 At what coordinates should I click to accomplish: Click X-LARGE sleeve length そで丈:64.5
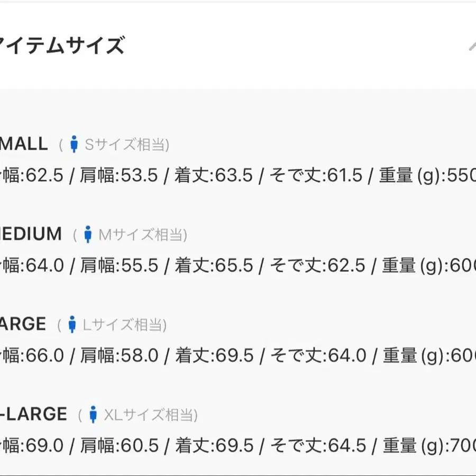[x=318, y=446]
